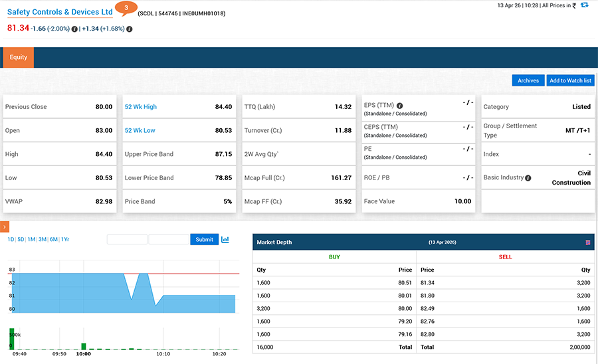Click the refresh prices icon

tap(584, 5)
